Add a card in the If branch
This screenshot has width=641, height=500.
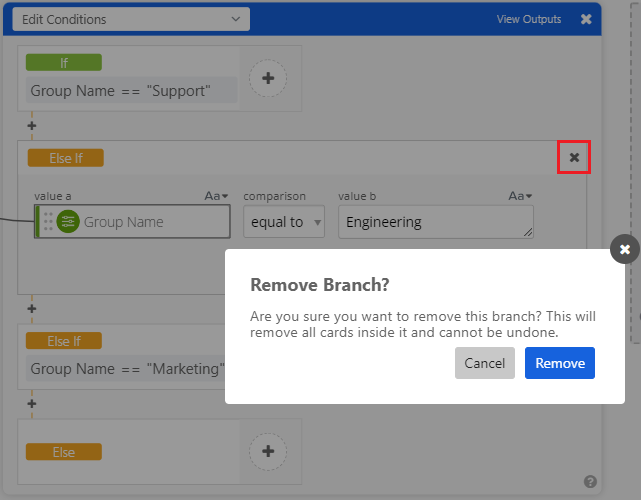click(268, 78)
